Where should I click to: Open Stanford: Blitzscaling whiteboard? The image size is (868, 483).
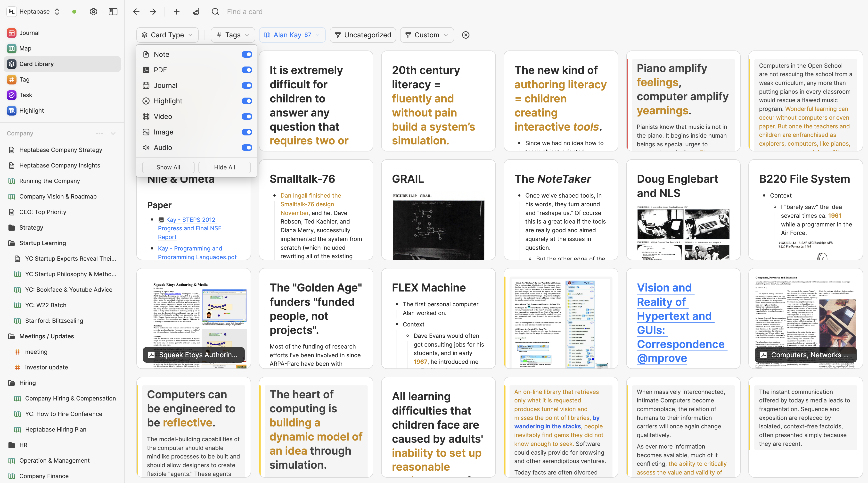coord(62,321)
